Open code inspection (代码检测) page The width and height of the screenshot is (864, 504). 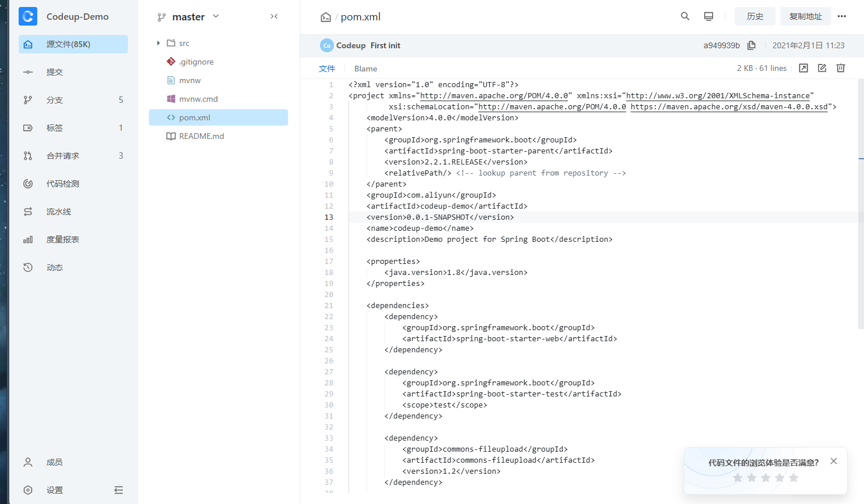[73, 184]
